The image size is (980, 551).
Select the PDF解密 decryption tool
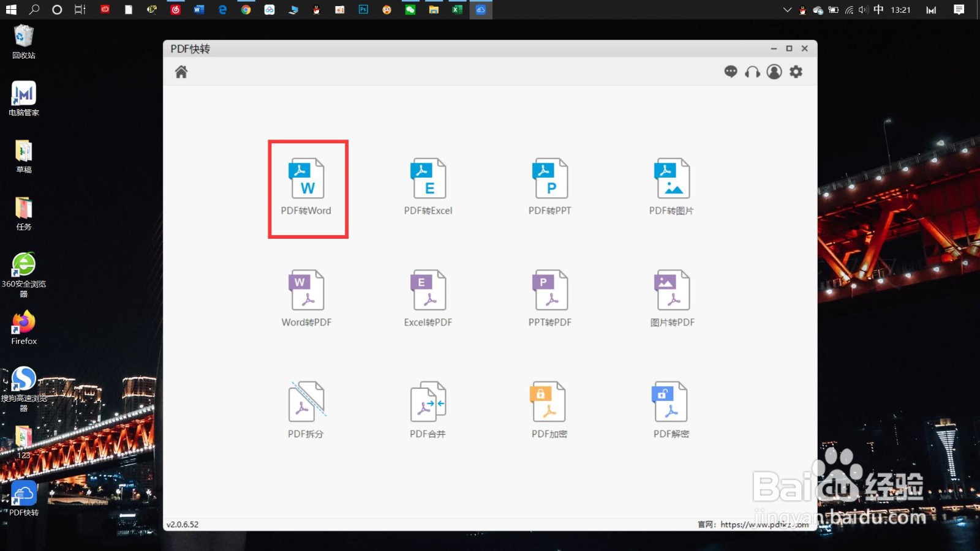coord(671,410)
